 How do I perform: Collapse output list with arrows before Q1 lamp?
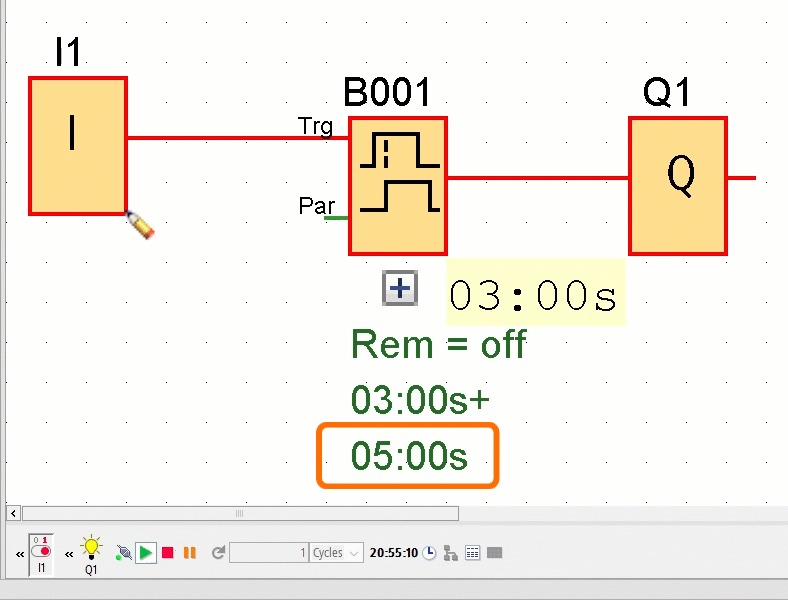click(69, 555)
